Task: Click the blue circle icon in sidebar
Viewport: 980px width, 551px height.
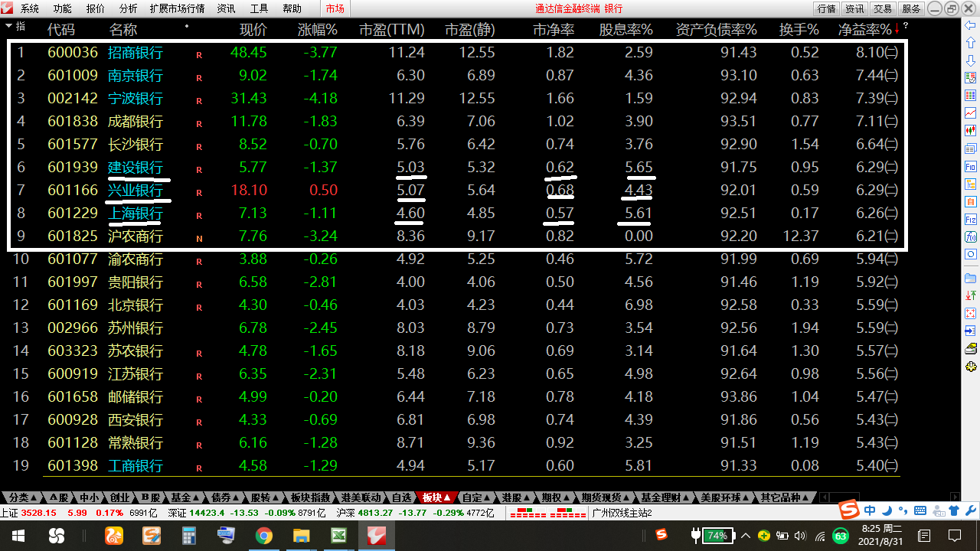Action: [x=971, y=254]
